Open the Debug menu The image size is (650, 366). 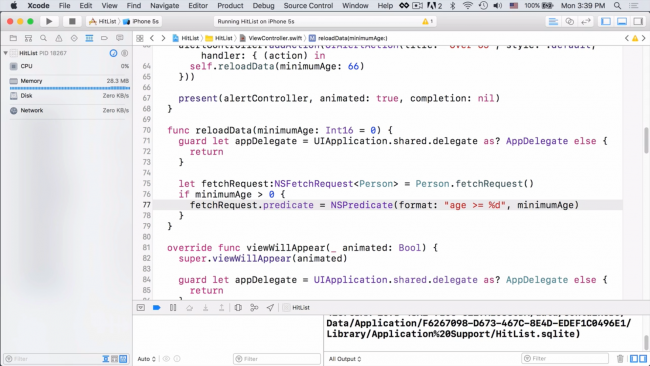[x=263, y=5]
